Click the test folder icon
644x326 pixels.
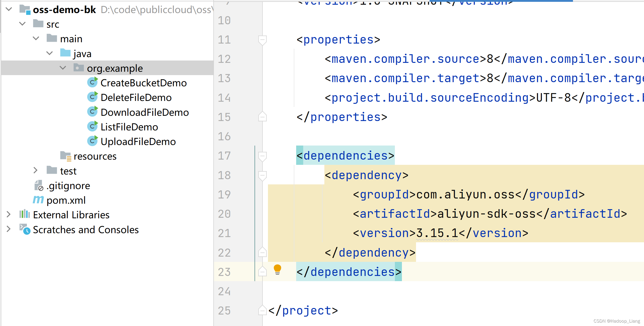[x=52, y=170]
